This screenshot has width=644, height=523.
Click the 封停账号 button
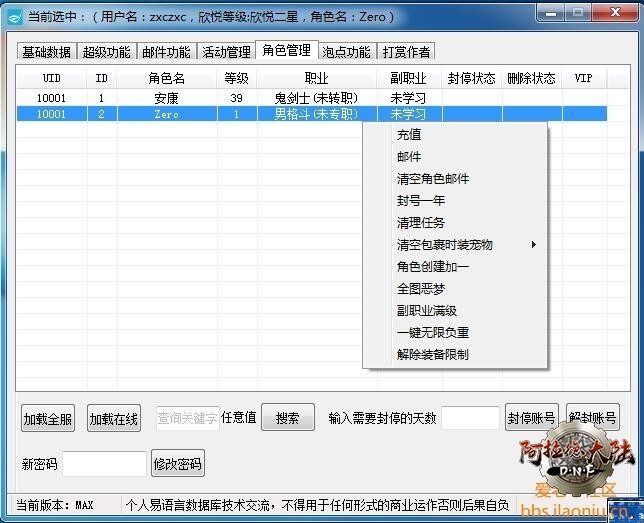(x=531, y=419)
